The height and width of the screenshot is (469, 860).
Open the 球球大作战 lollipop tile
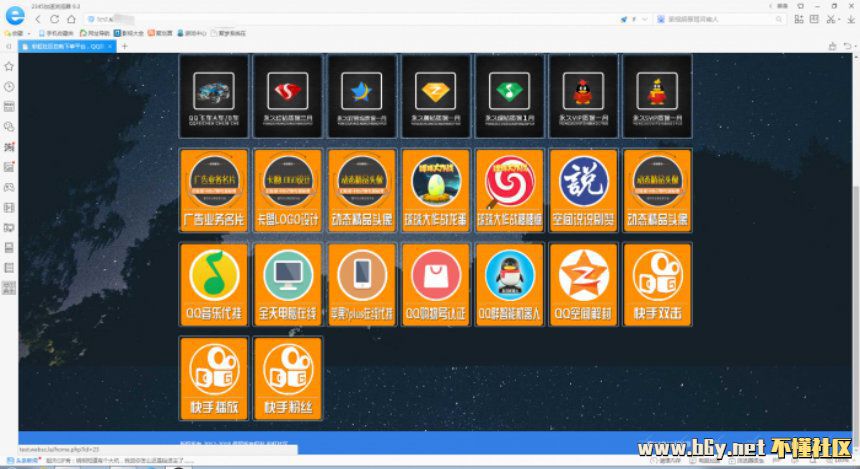(x=510, y=190)
